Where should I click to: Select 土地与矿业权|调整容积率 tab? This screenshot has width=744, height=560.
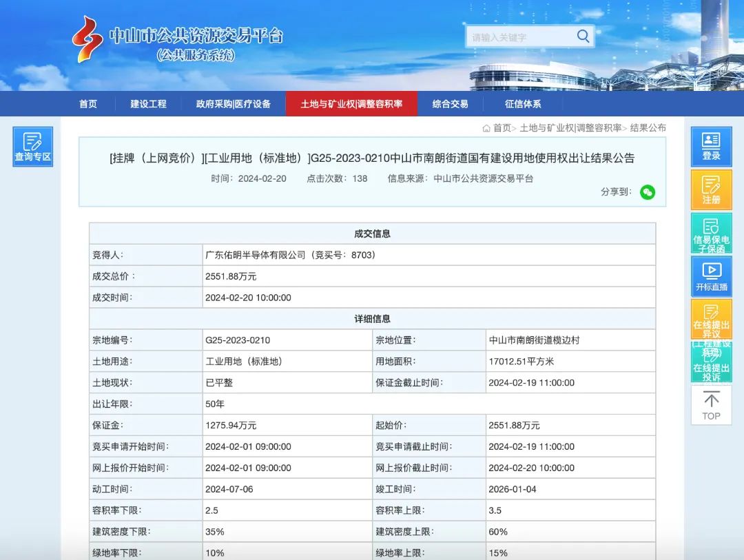351,104
